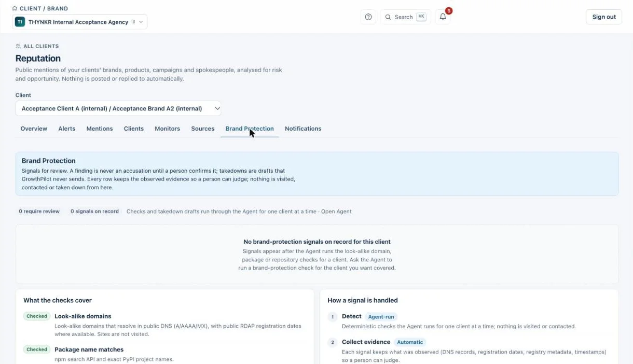Viewport: 633px width, 364px height.
Task: Click the Automatic tag beside Collect evidence
Action: (x=410, y=342)
